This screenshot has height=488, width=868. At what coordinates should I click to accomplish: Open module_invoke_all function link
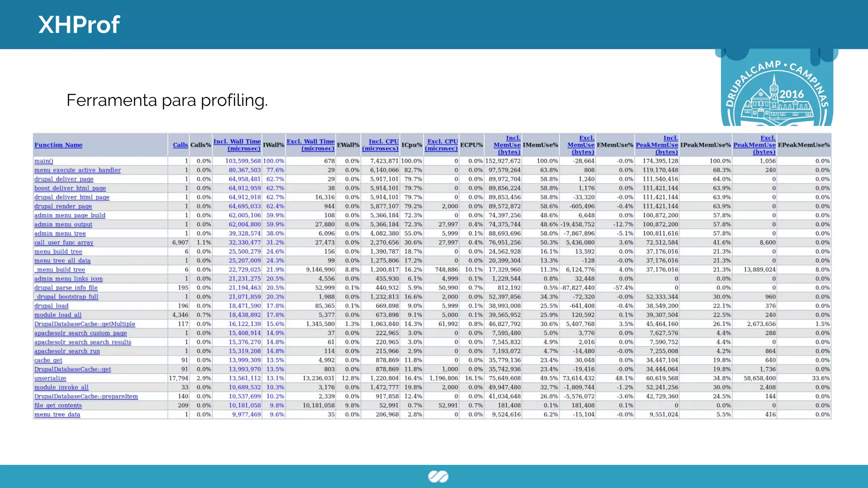point(61,387)
